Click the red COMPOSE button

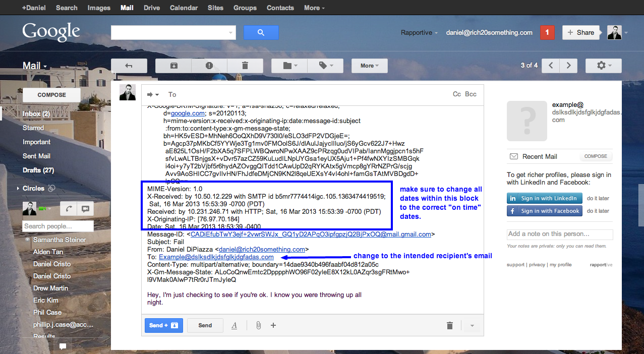(x=51, y=95)
